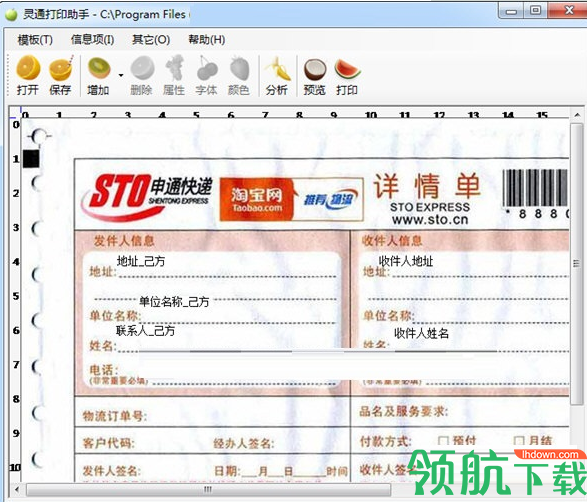
Task: Minimize the 灵通打印助手 window
Action: 511,12
